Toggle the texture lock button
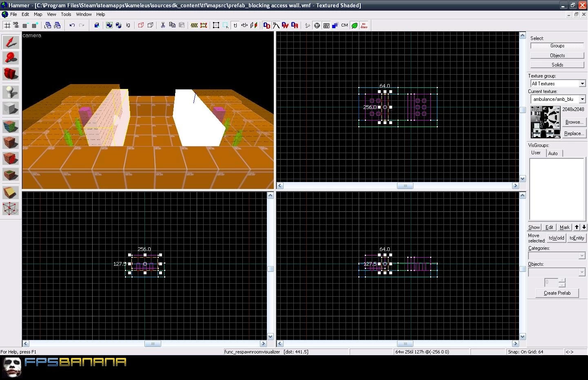 click(x=235, y=25)
